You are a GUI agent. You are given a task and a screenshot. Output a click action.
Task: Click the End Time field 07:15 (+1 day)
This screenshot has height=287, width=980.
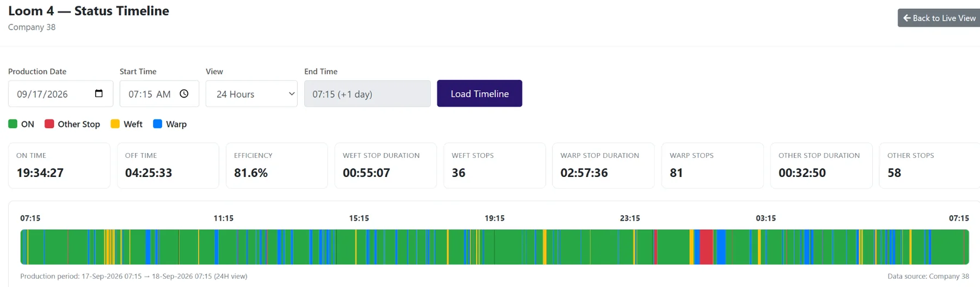click(x=367, y=94)
